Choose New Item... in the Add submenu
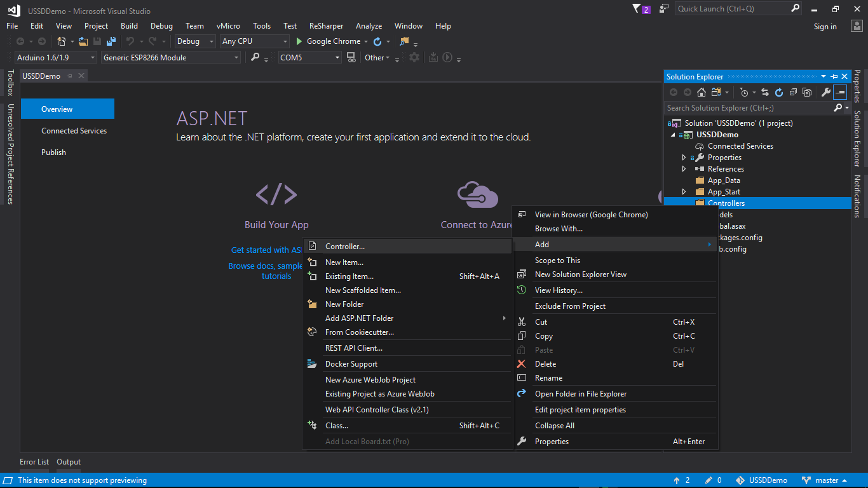 coord(407,262)
